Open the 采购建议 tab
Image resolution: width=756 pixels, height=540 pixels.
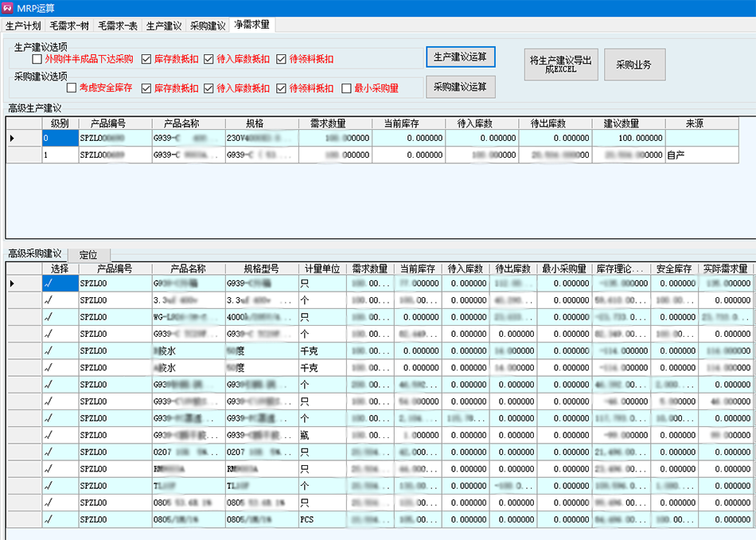[x=208, y=25]
